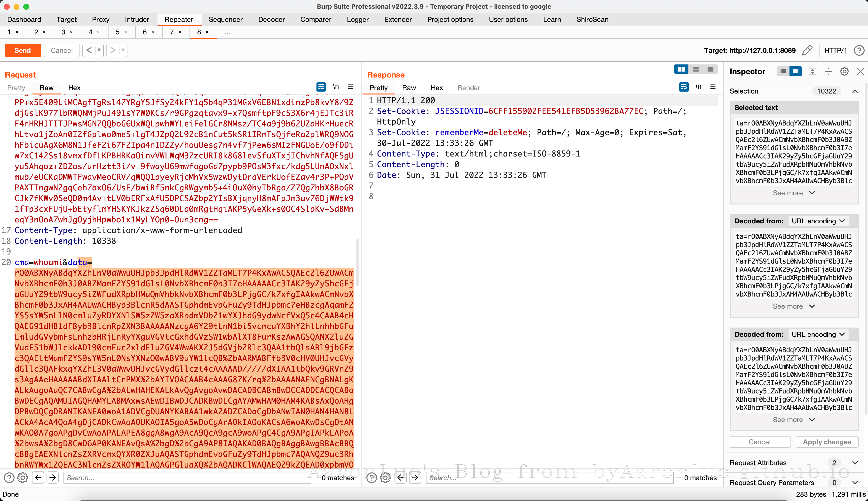Select response Raw view tab
This screenshot has width=868, height=501.
[409, 88]
